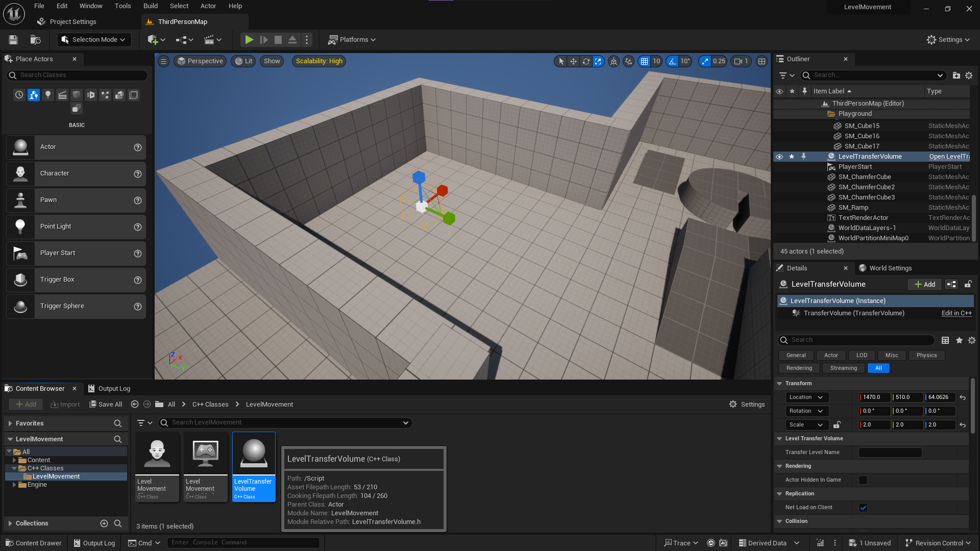Image resolution: width=980 pixels, height=551 pixels.
Task: Click the Edit in C++ link
Action: pos(957,313)
